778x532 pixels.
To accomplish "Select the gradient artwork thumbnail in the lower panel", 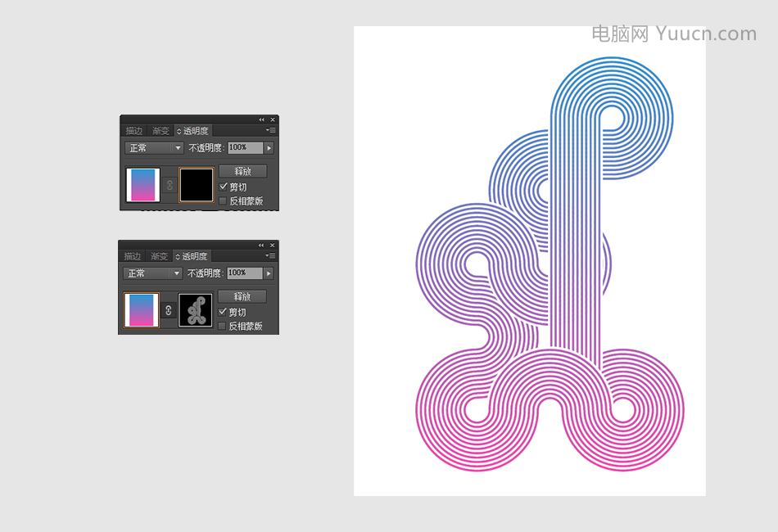I will click(x=142, y=310).
